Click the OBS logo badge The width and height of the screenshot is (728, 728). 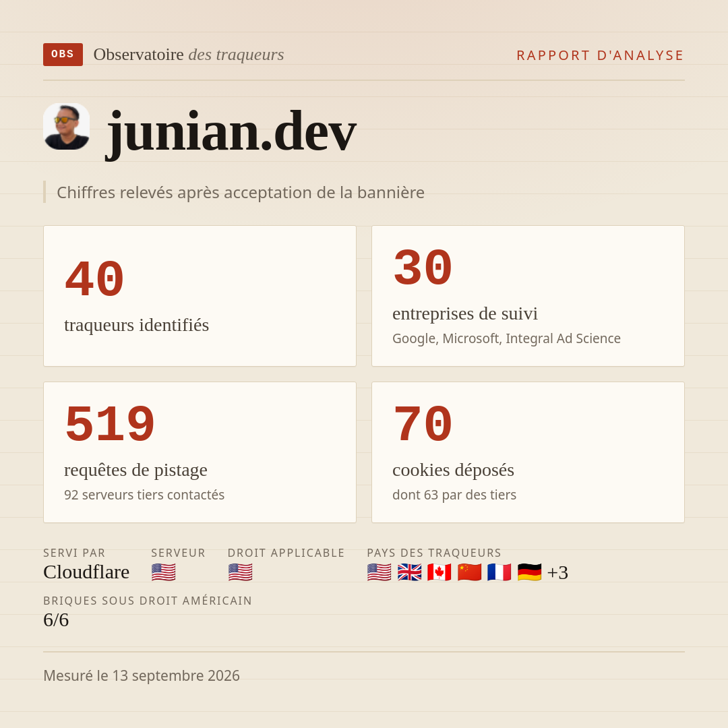coord(63,55)
